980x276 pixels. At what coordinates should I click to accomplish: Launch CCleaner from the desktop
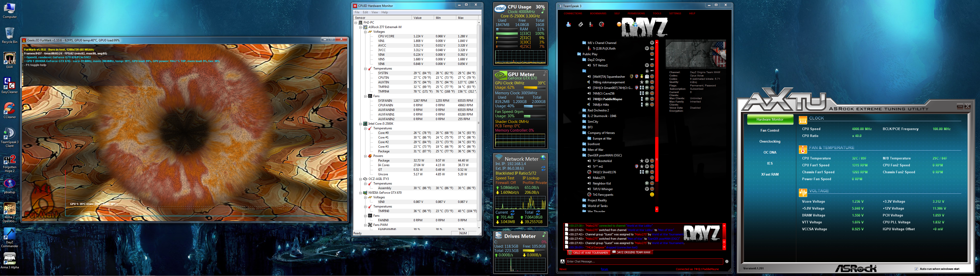9,111
